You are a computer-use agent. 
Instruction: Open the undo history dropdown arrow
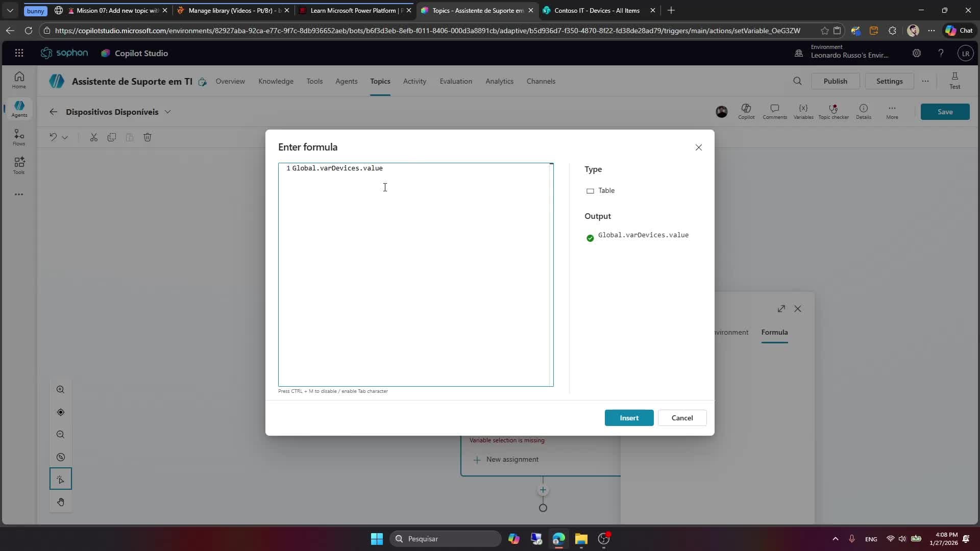click(x=65, y=138)
